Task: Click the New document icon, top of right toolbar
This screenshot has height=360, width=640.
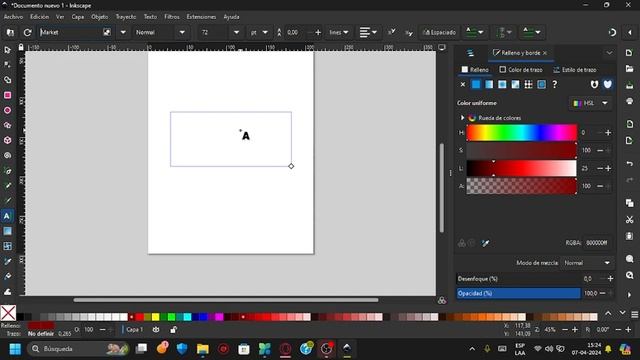Action: tap(629, 53)
